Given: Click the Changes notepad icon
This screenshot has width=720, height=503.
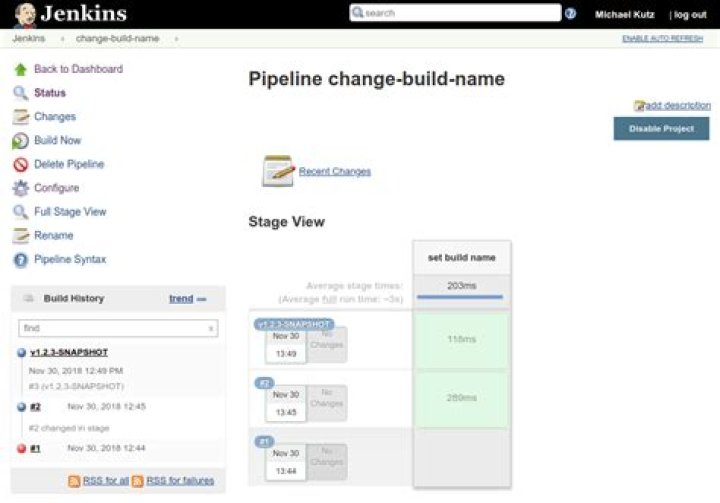Looking at the screenshot, I should (20, 117).
